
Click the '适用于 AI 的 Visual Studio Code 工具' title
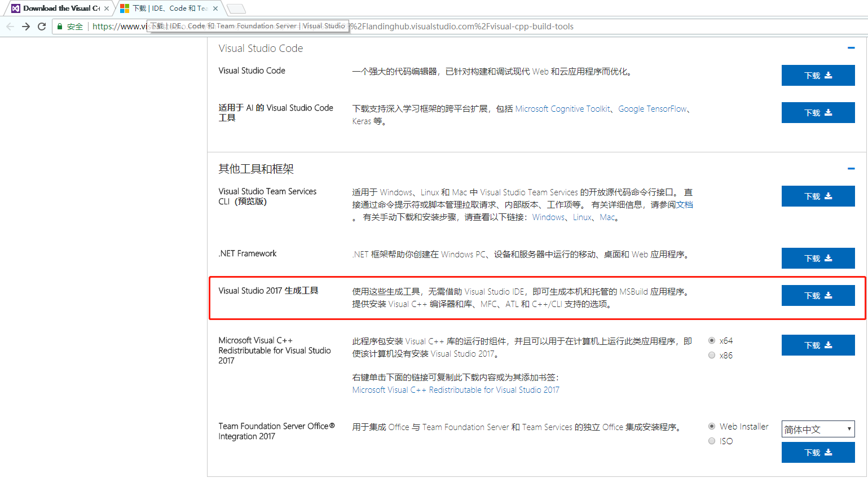276,113
